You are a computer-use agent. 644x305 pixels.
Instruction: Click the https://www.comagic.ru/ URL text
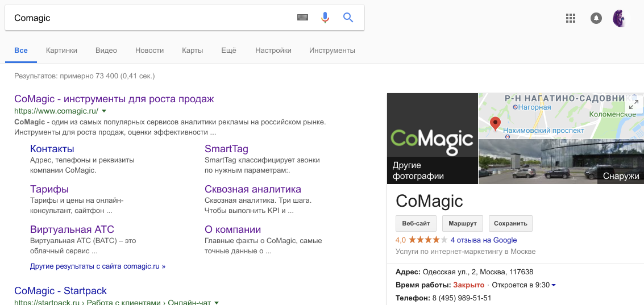(56, 111)
